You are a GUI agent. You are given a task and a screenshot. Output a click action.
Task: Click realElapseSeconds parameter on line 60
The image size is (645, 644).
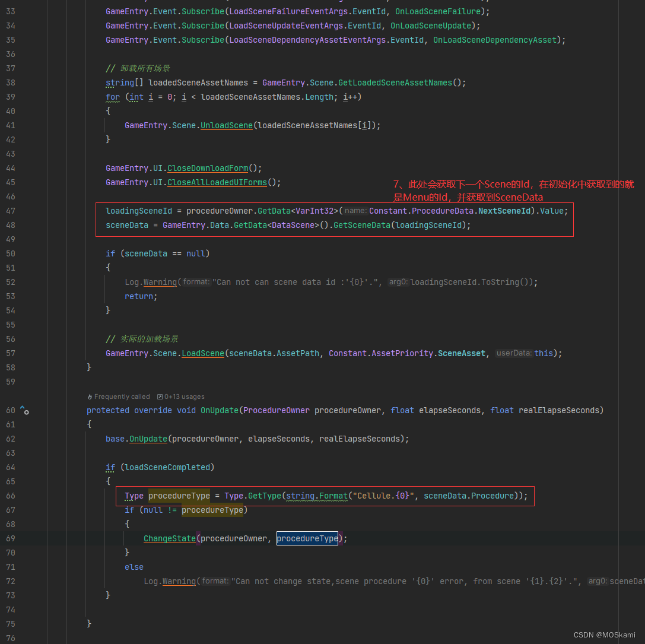(x=559, y=411)
